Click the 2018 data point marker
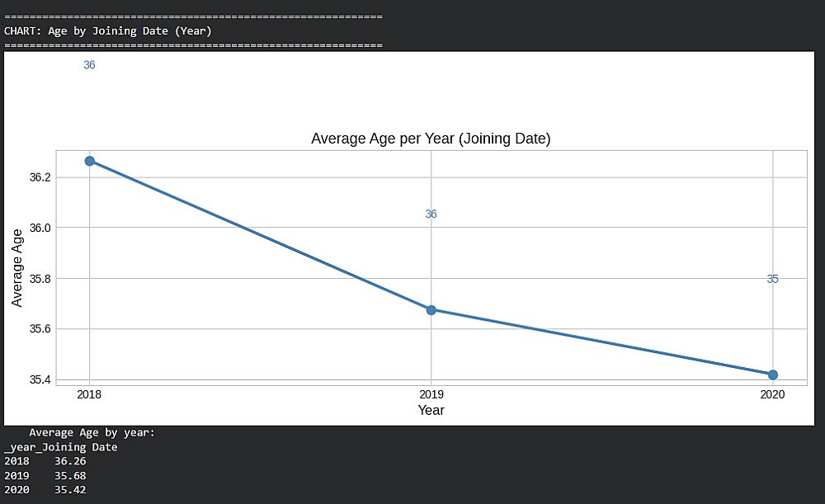 89,161
